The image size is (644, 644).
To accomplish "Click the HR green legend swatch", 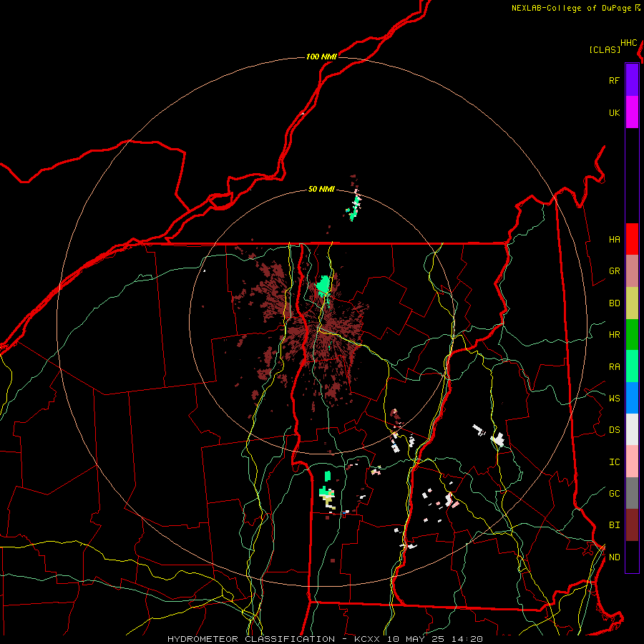I will point(632,334).
